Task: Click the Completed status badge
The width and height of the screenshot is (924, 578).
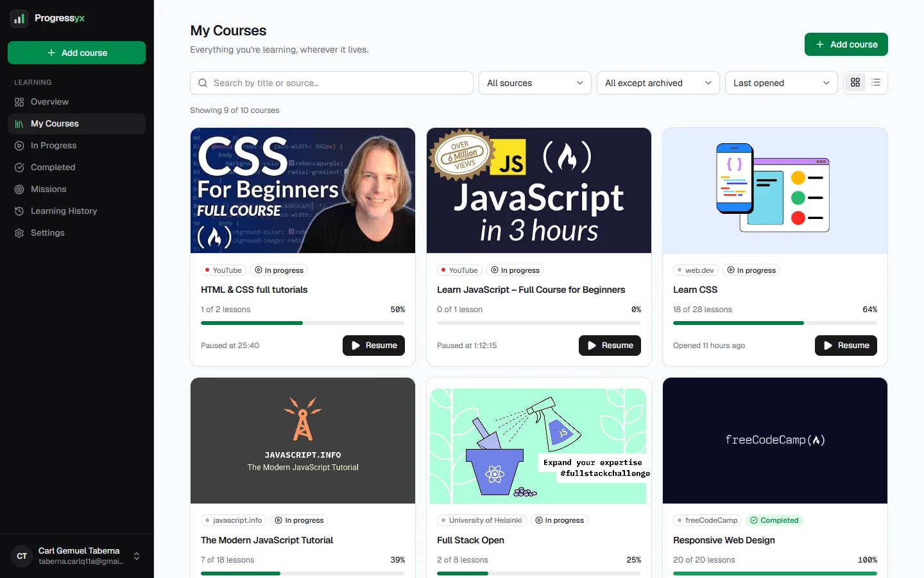Action: coord(774,520)
